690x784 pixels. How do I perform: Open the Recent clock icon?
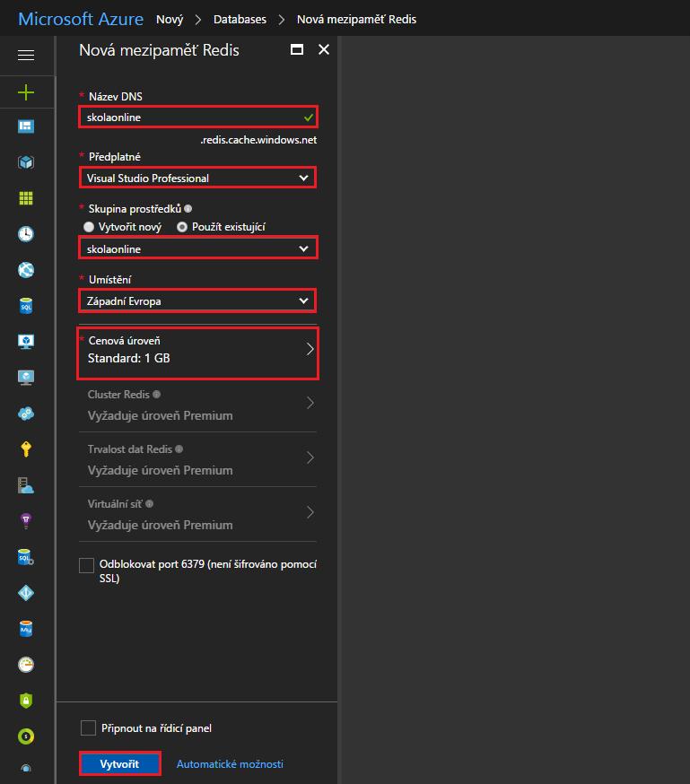(x=26, y=234)
